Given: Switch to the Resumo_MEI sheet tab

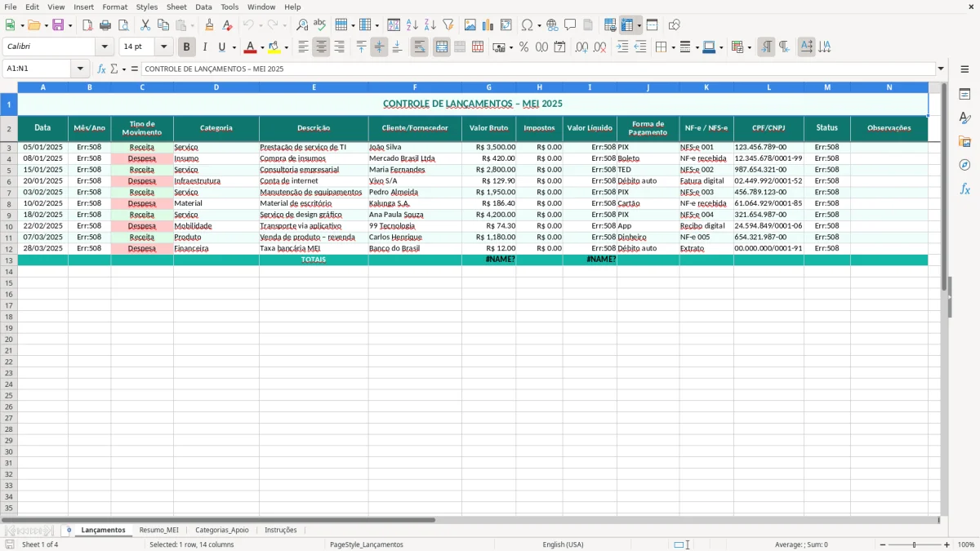Looking at the screenshot, I should click(158, 530).
